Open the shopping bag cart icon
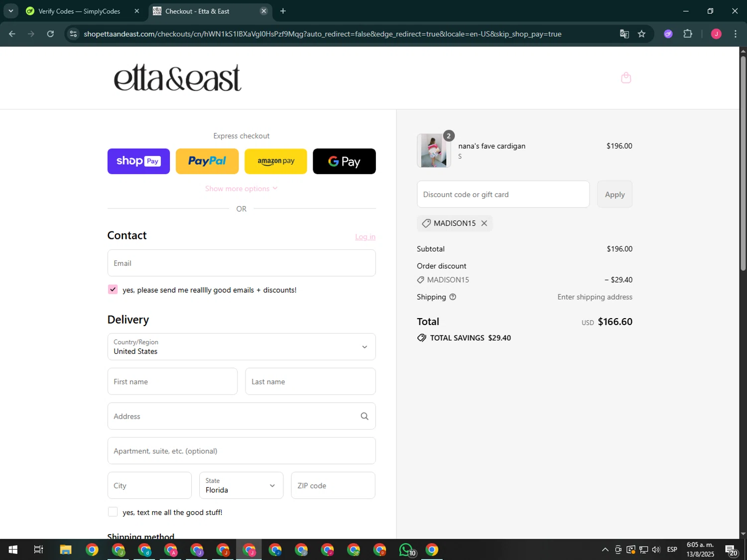Image resolution: width=747 pixels, height=560 pixels. click(626, 78)
